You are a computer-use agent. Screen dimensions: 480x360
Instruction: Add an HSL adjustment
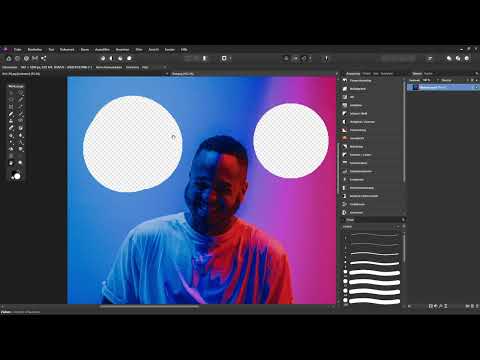352,97
